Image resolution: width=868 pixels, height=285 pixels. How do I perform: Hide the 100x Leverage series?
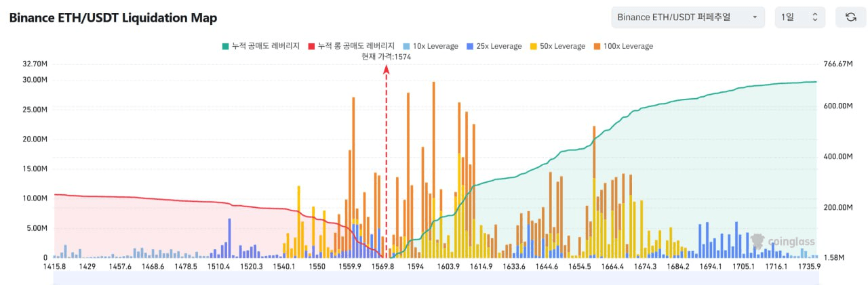[x=625, y=46]
